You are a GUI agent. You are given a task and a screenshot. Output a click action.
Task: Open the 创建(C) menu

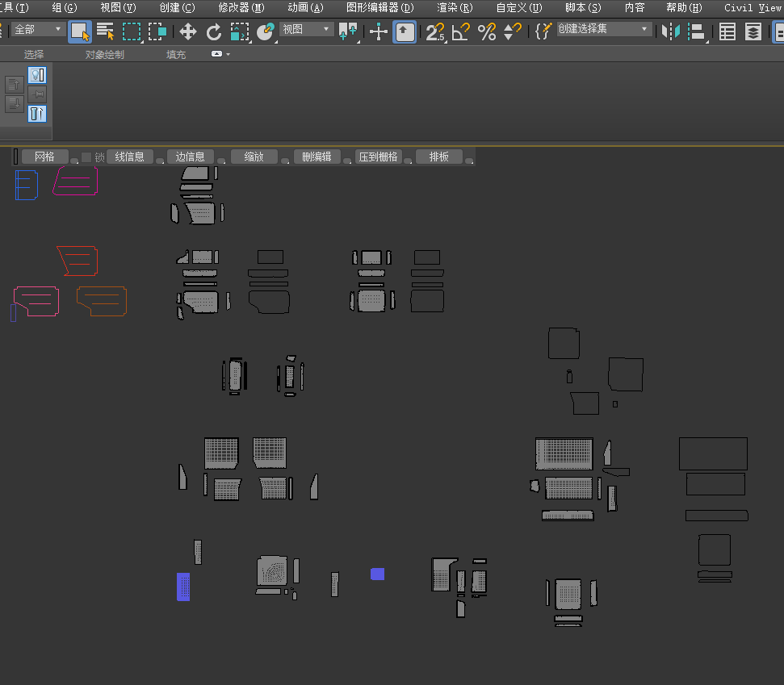click(x=177, y=7)
